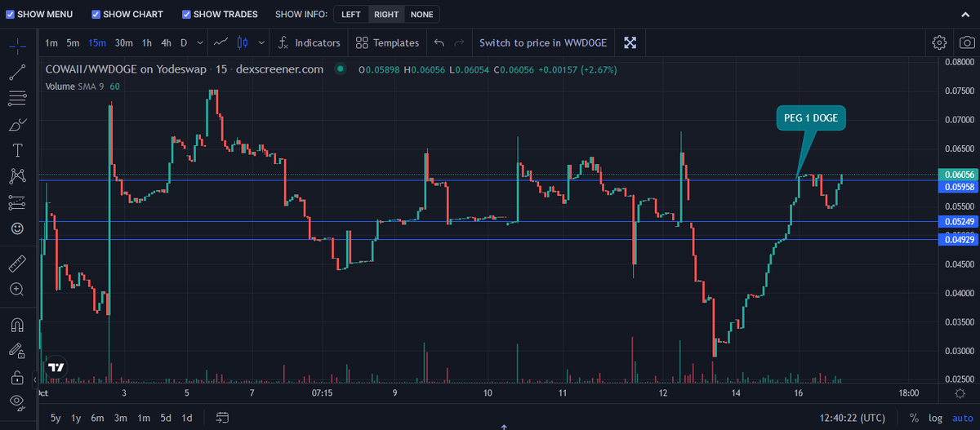Set date range to 1d

(187, 418)
